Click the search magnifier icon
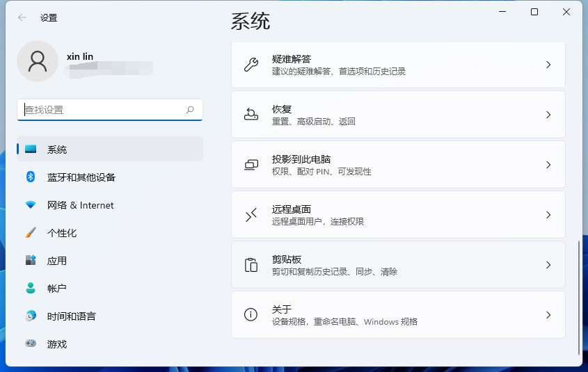588x372 pixels. click(x=190, y=110)
